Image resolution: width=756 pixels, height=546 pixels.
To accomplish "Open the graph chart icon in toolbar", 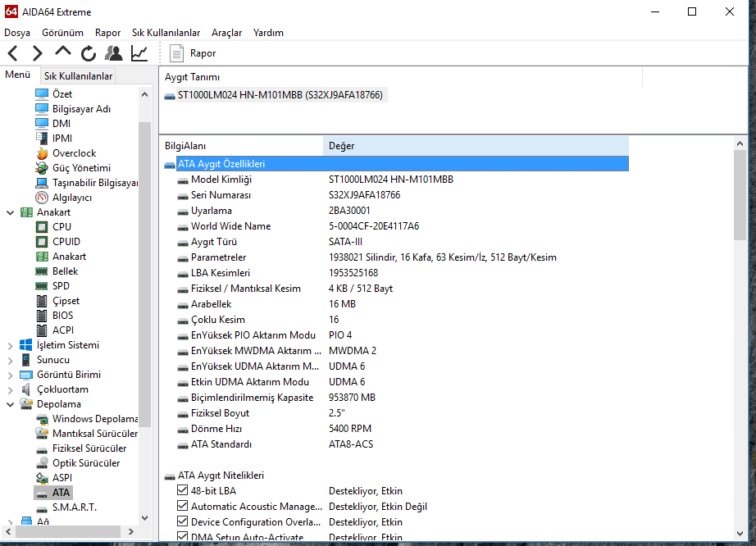I will point(139,53).
